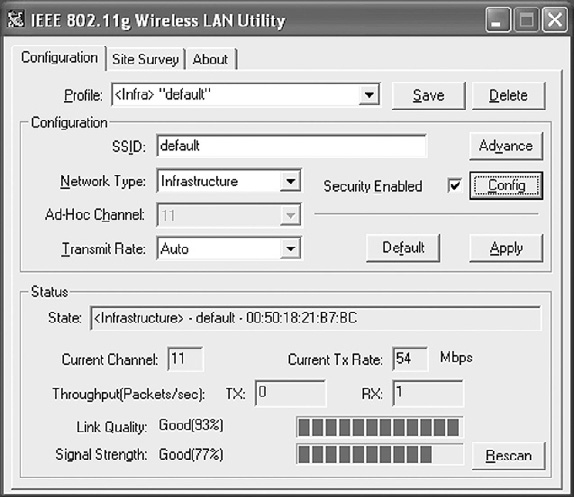
Task: Click the Security Enabled label
Action: pos(373,186)
